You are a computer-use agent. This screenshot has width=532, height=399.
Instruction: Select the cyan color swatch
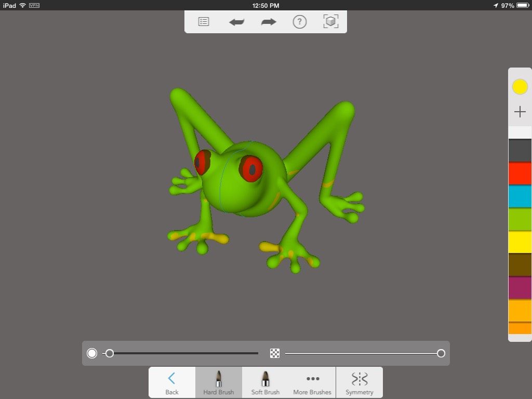click(x=520, y=197)
